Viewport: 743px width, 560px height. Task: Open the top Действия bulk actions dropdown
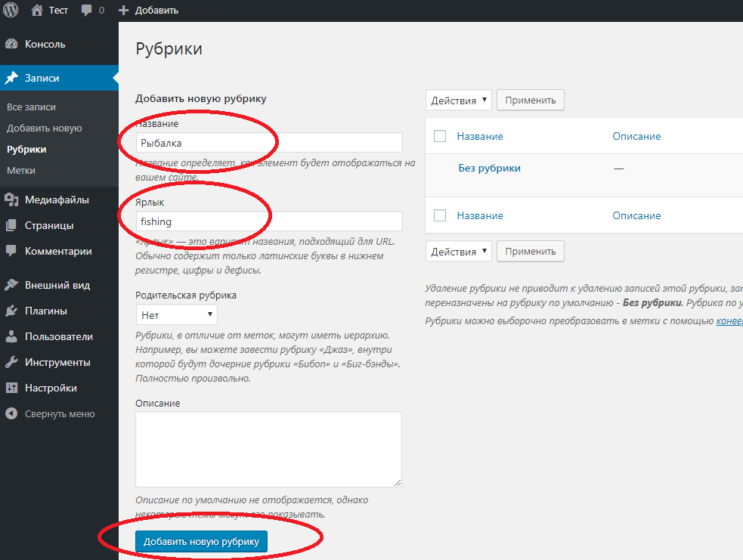pos(459,100)
